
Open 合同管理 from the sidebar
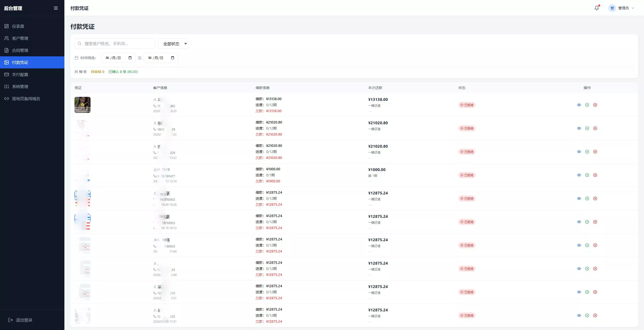click(20, 50)
